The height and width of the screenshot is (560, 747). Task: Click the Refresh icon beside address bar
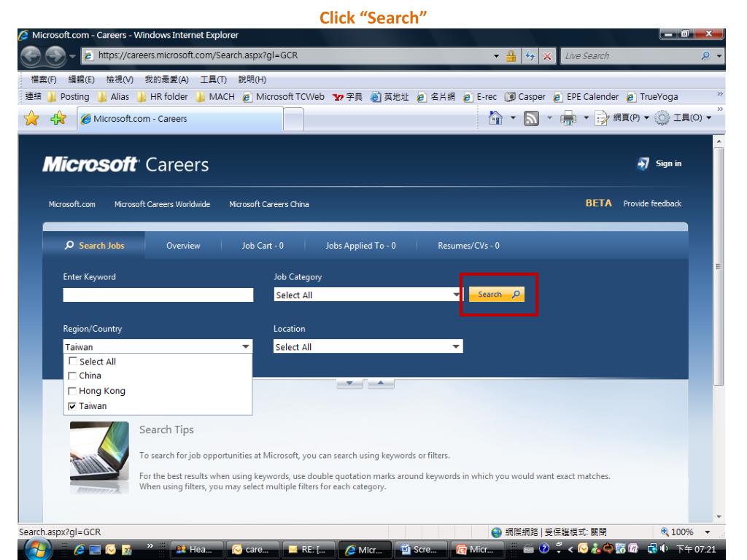530,55
